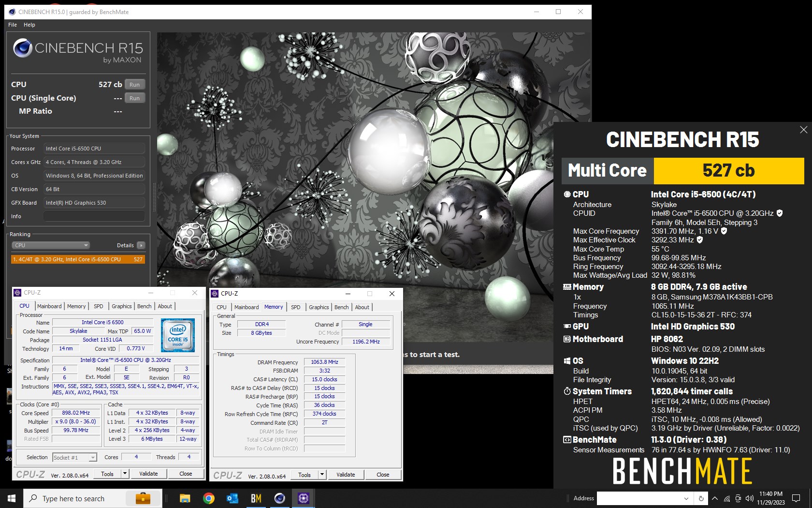This screenshot has height=508, width=812.
Task: Open the volume icon in system tray
Action: [750, 498]
